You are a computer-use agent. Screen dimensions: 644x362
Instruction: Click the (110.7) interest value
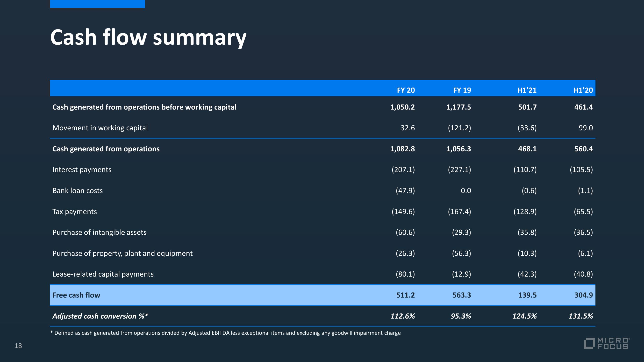pyautogui.click(x=525, y=170)
